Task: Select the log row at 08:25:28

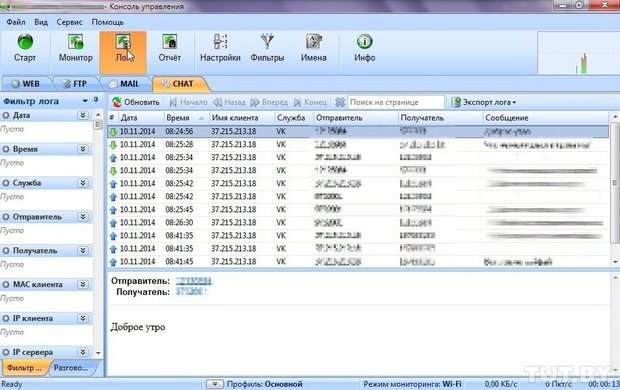Action: tap(358, 144)
